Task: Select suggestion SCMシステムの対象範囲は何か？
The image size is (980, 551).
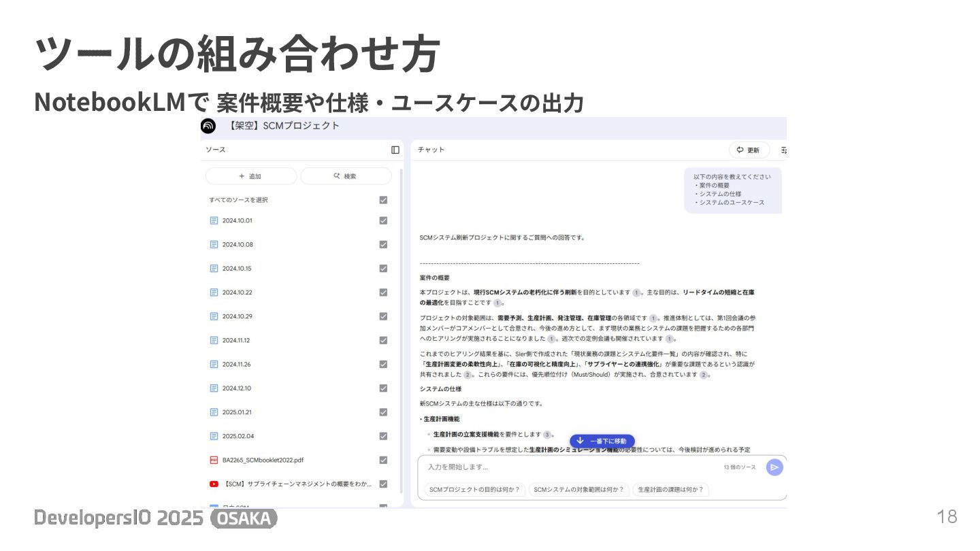Action: pyautogui.click(x=579, y=489)
